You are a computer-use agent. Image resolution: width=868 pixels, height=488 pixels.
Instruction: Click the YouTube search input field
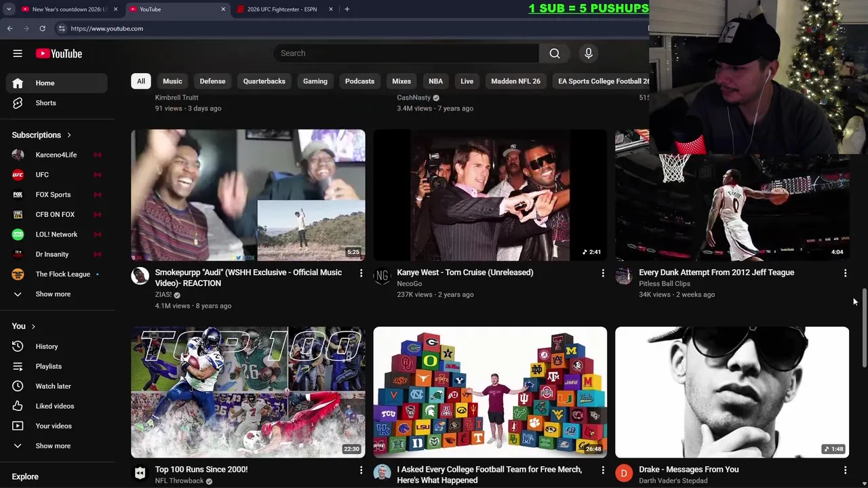pyautogui.click(x=406, y=54)
